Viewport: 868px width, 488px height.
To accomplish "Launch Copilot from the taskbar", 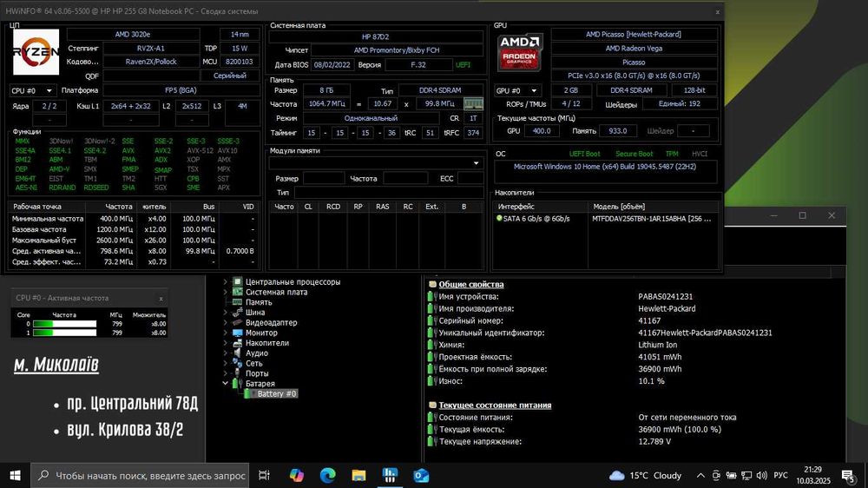I will point(296,475).
